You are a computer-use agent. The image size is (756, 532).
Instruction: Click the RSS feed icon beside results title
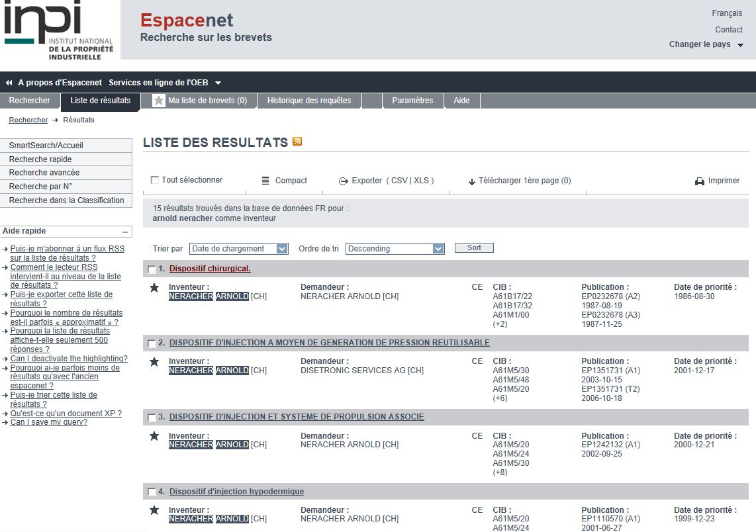[297, 142]
